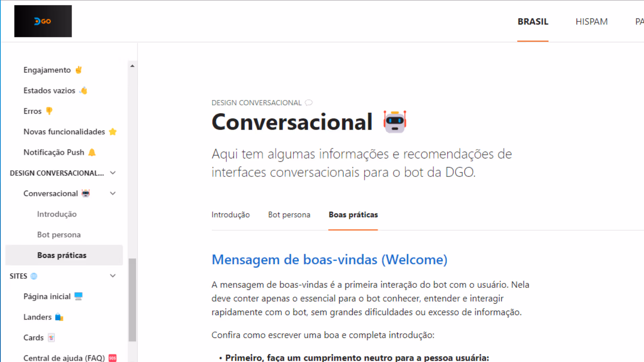Click the globe icon next to SITES
The image size is (644, 362).
pyautogui.click(x=34, y=276)
